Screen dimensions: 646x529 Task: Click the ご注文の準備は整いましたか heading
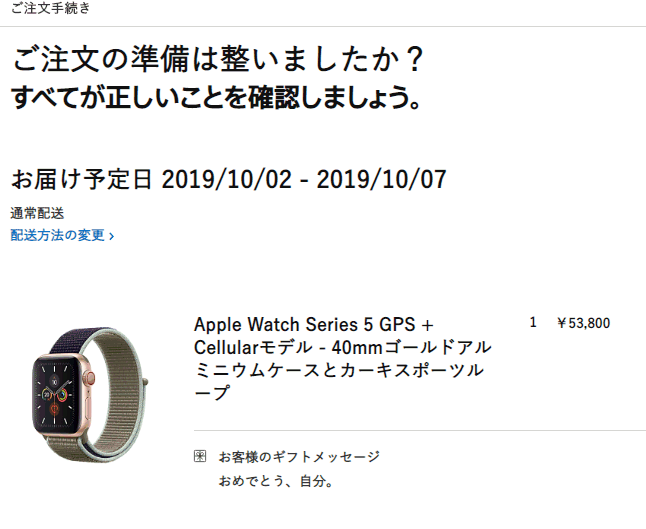(218, 59)
